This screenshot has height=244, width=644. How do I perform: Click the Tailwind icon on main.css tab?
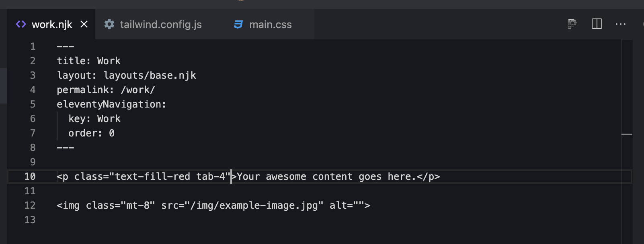click(x=238, y=24)
